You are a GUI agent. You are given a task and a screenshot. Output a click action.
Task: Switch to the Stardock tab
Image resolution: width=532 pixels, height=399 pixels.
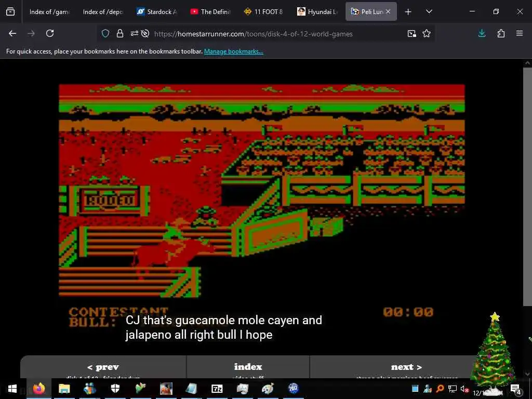click(156, 12)
